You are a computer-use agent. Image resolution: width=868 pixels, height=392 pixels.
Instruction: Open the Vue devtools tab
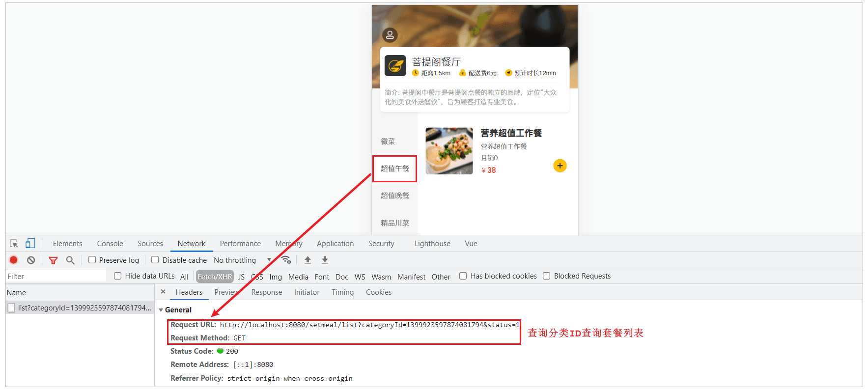coord(471,244)
